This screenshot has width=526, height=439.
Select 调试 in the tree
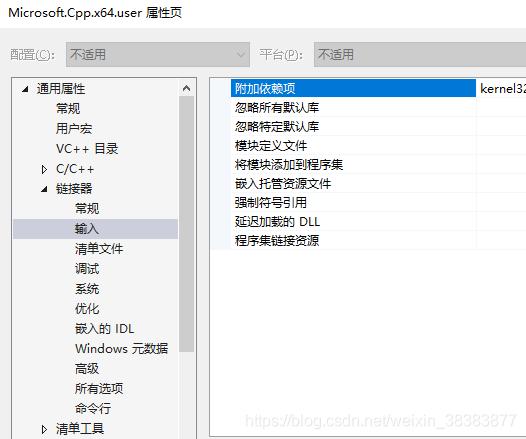pyautogui.click(x=87, y=269)
